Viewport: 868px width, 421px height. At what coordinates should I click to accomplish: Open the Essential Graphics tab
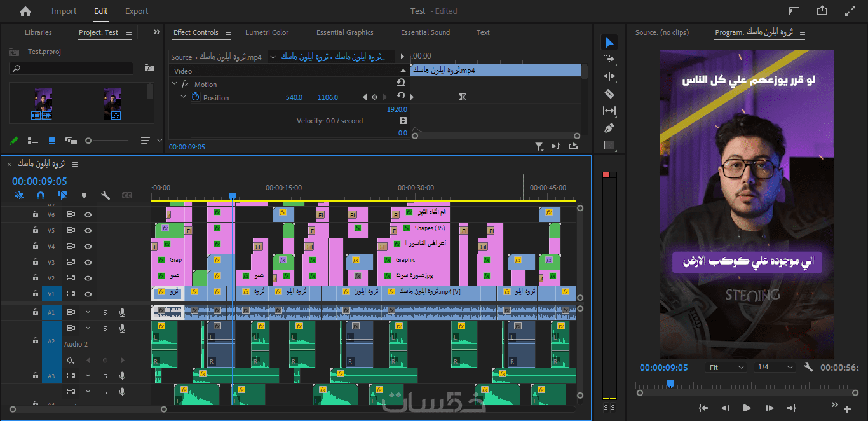coord(345,32)
